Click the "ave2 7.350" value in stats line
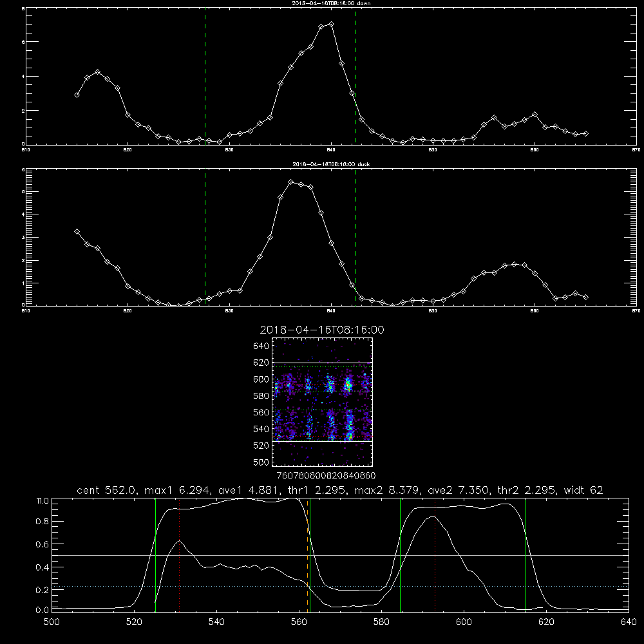 [459, 490]
